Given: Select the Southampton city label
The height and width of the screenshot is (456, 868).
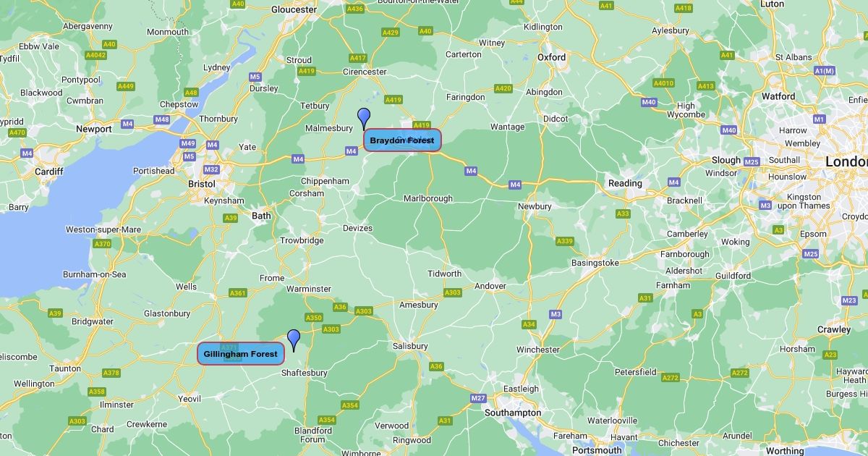Looking at the screenshot, I should 515,413.
